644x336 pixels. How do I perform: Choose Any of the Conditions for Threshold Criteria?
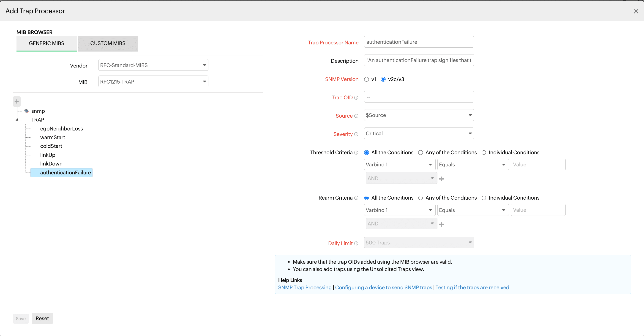(x=420, y=152)
